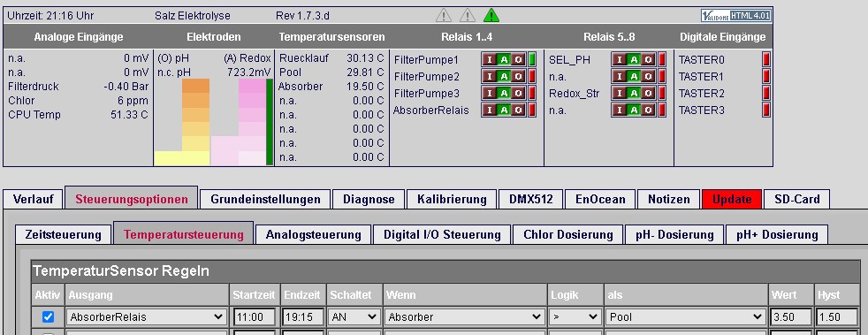Image resolution: width=868 pixels, height=335 pixels.
Task: Click the red indicator next to TASTER0
Action: (x=766, y=59)
